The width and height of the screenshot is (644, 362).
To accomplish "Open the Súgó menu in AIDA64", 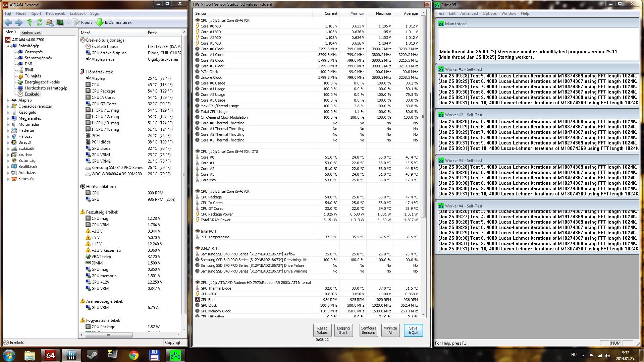I will click(95, 13).
